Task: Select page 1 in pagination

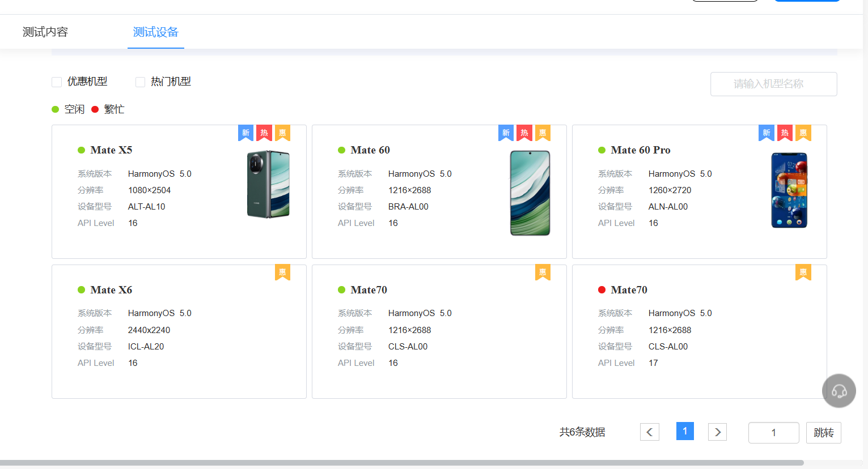Action: click(685, 431)
